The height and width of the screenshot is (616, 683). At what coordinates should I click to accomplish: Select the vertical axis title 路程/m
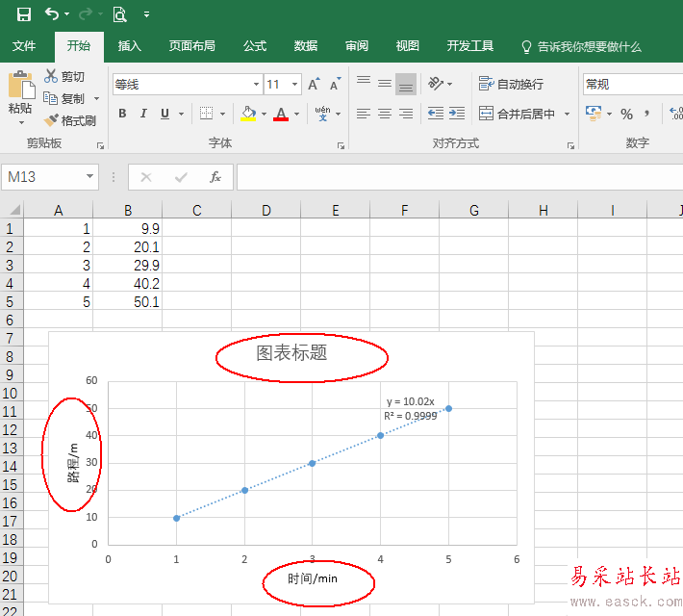[74, 463]
